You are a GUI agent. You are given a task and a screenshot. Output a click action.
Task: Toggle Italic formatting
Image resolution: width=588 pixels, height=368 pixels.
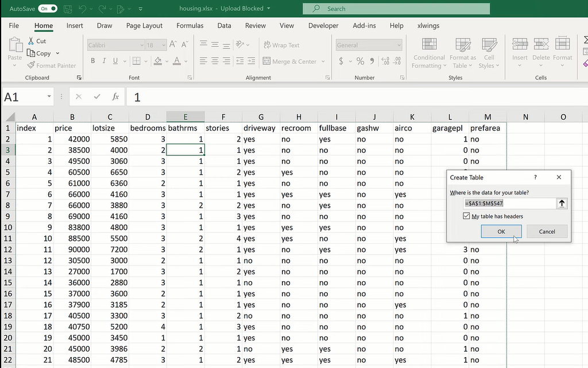tap(104, 61)
